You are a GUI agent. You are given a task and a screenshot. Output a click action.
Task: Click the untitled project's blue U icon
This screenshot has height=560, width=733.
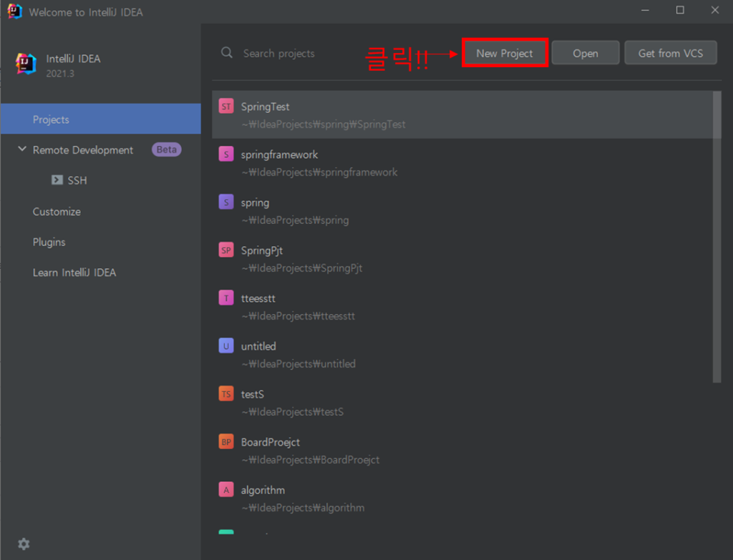pos(226,346)
